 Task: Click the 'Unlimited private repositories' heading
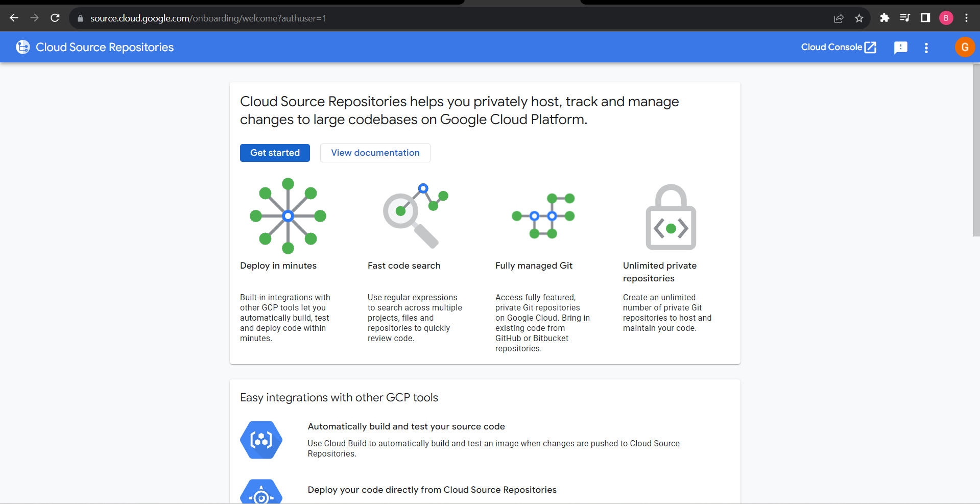[x=660, y=272]
